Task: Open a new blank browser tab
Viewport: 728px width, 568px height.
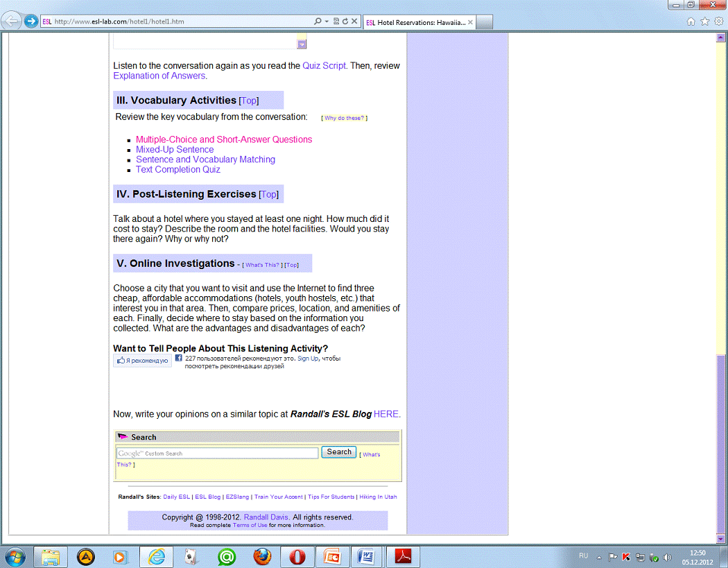Action: (x=485, y=22)
